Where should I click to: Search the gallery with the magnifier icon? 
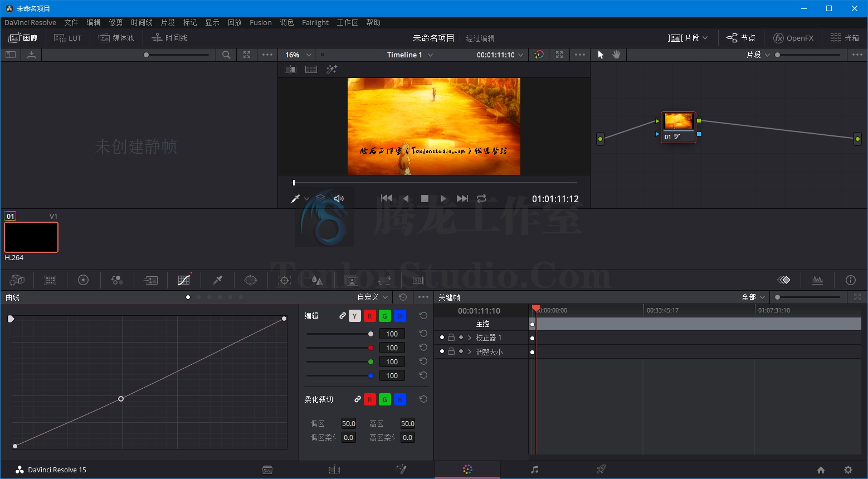(226, 55)
